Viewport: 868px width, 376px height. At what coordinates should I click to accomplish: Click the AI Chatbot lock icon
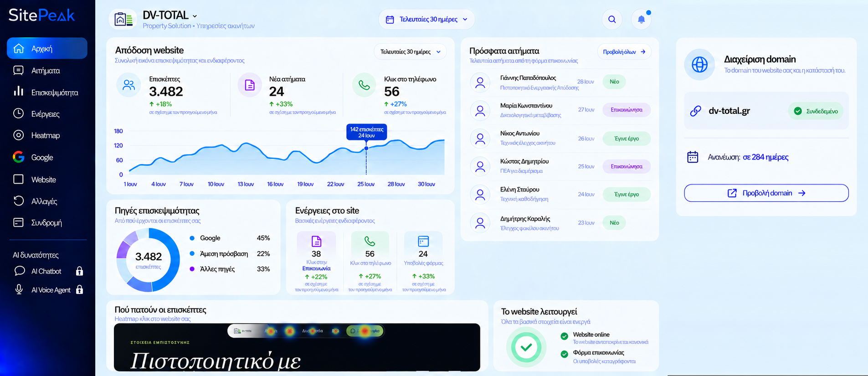point(79,271)
